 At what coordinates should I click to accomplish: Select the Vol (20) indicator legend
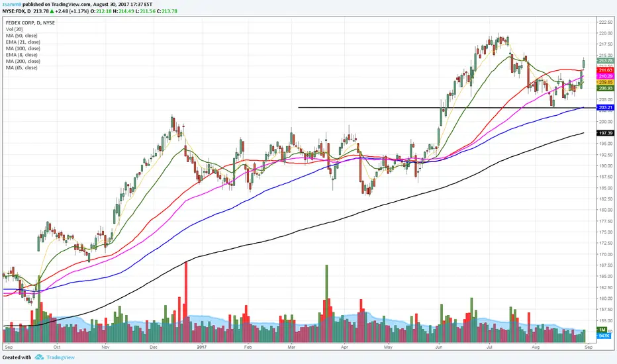pyautogui.click(x=14, y=29)
